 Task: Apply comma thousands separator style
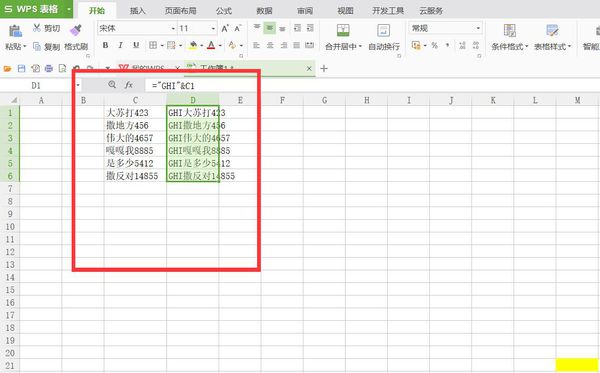pyautogui.click(x=447, y=46)
